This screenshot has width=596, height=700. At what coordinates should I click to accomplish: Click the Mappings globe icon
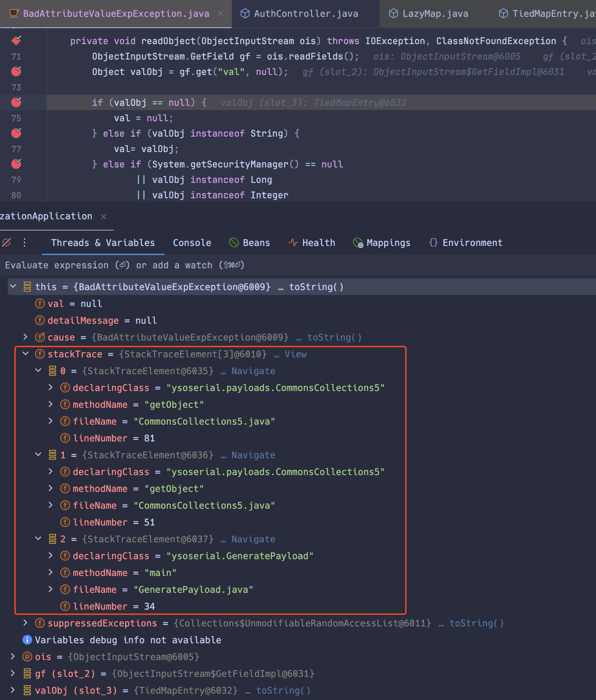tap(358, 242)
